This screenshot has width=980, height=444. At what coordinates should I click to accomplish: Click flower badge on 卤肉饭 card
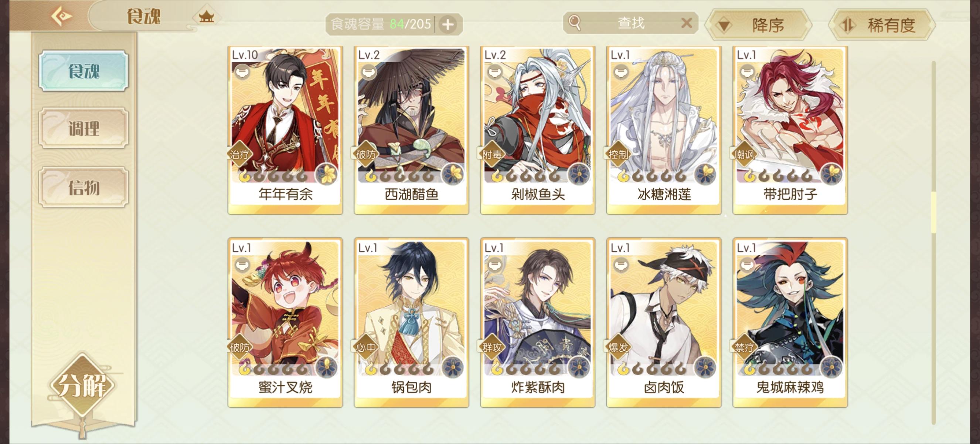click(x=705, y=367)
